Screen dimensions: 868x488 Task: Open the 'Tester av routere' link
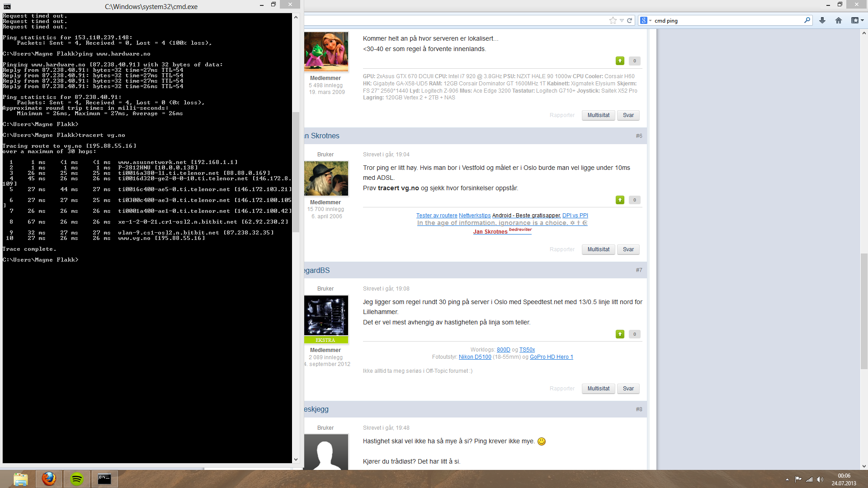(x=437, y=216)
